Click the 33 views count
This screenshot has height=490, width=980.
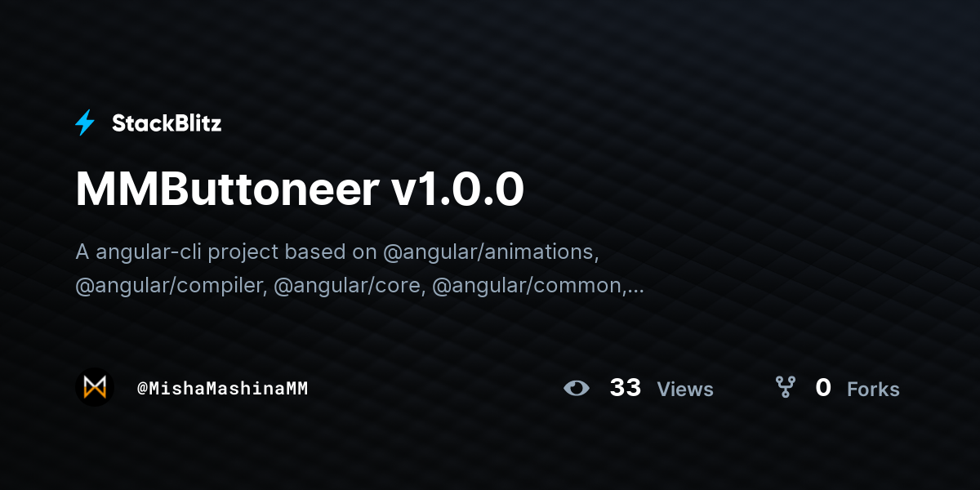[x=626, y=388]
